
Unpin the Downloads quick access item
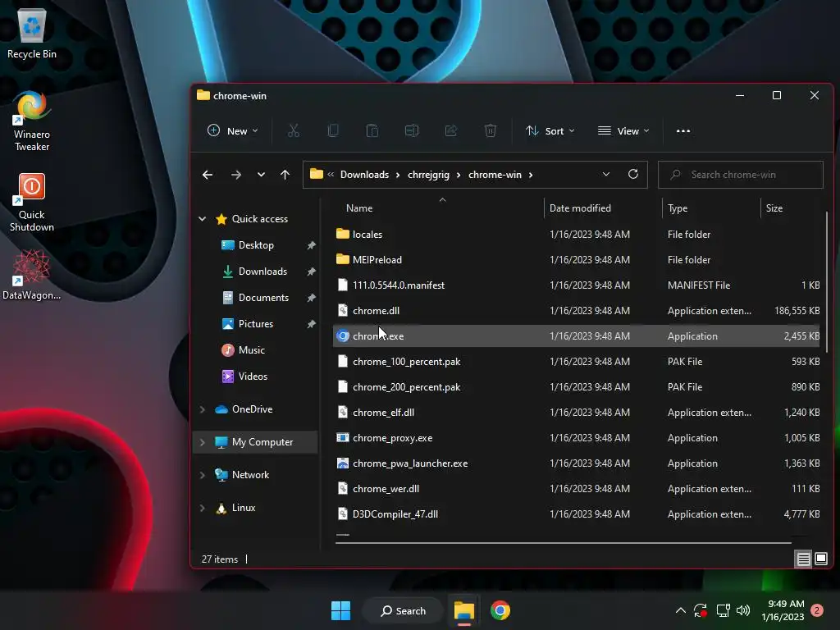point(311,272)
